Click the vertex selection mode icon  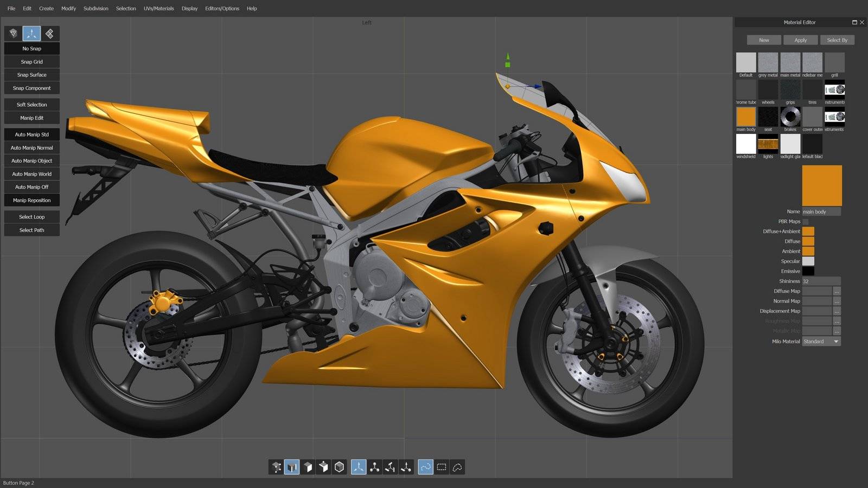point(276,467)
